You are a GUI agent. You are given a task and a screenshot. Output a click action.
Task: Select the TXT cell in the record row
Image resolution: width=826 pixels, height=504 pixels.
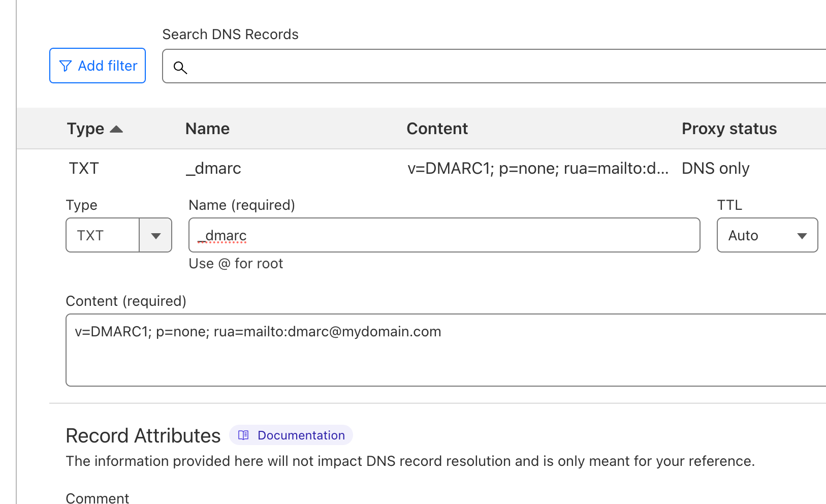pyautogui.click(x=84, y=169)
